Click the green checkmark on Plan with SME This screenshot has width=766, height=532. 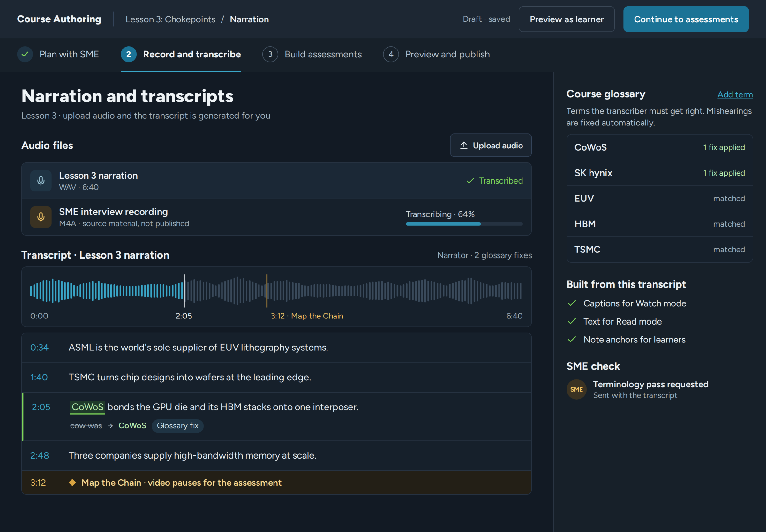pyautogui.click(x=25, y=54)
